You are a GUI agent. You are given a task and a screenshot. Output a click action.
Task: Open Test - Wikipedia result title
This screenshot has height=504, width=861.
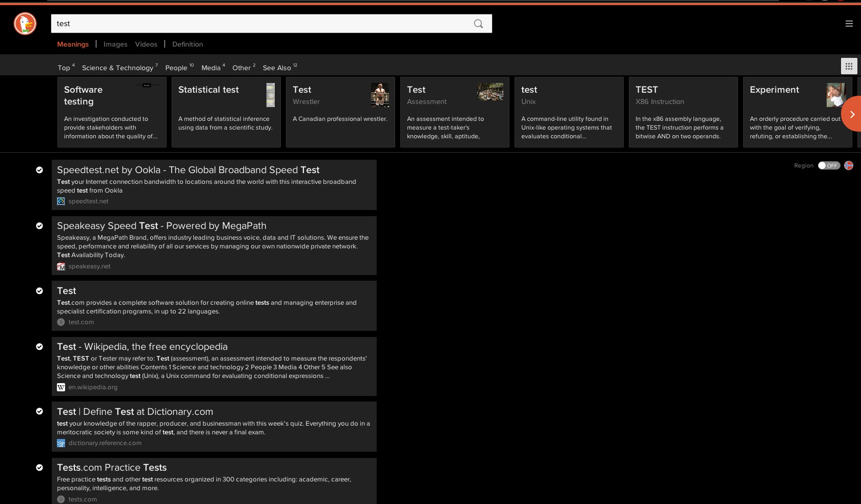(142, 347)
